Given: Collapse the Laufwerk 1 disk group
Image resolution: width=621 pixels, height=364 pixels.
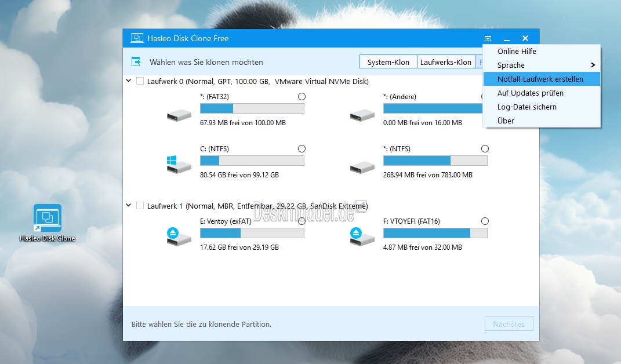Looking at the screenshot, I should (x=128, y=206).
